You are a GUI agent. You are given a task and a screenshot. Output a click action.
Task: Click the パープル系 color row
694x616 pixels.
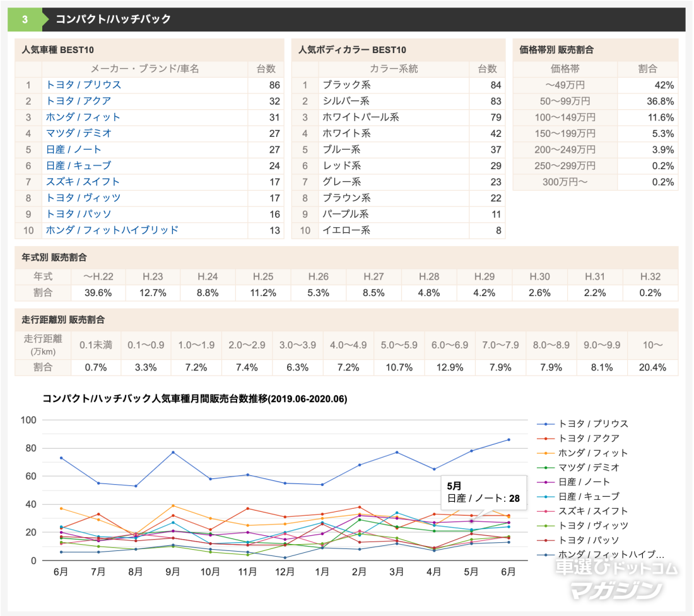(398, 215)
